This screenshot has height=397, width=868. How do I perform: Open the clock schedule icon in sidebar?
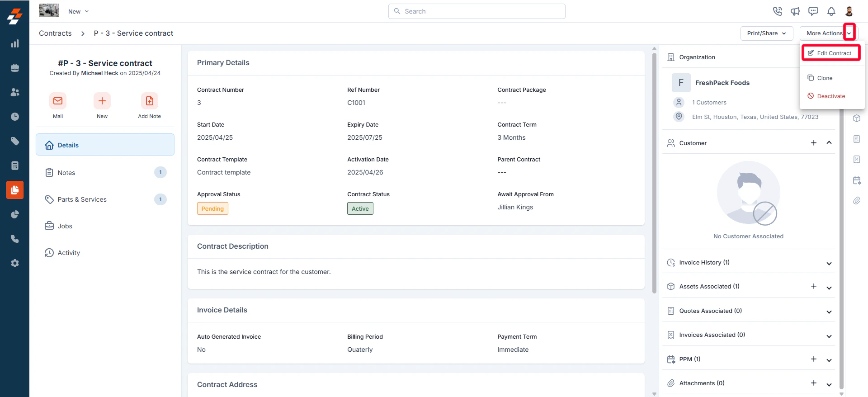(x=15, y=117)
